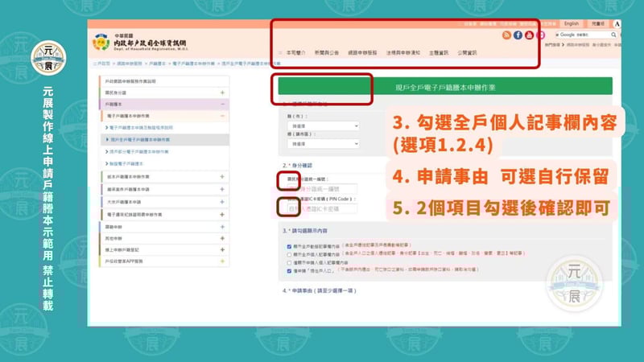Open the 主題資訊 menu

point(438,53)
